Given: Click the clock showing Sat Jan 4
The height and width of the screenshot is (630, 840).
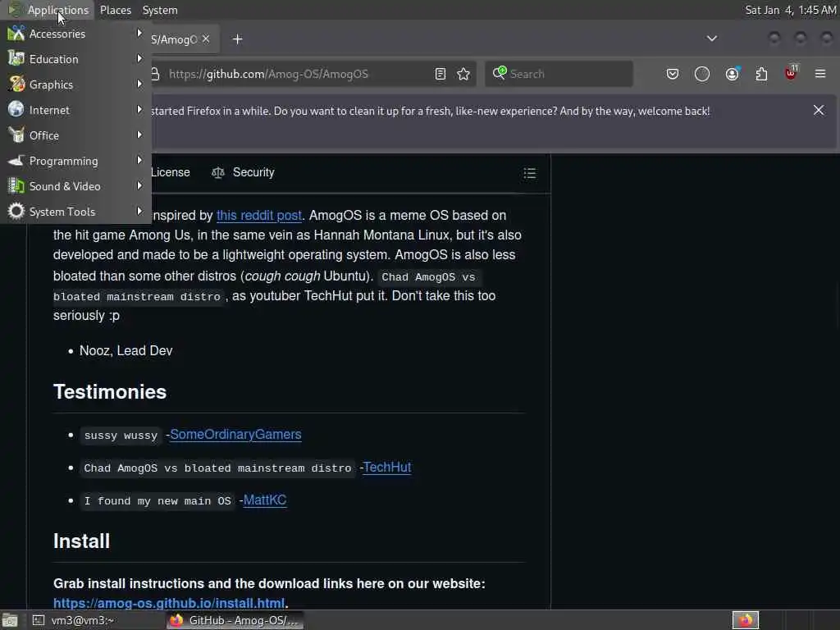Looking at the screenshot, I should 791,10.
